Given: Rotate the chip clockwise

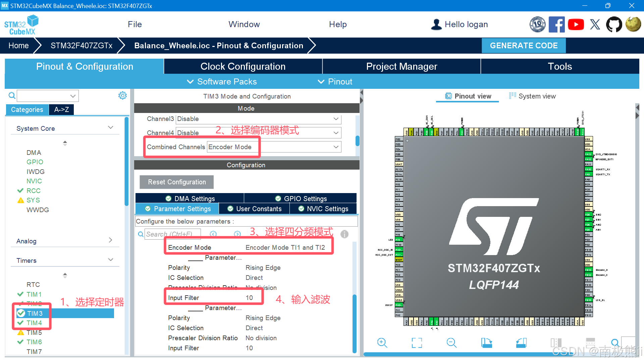Looking at the screenshot, I should click(x=486, y=343).
